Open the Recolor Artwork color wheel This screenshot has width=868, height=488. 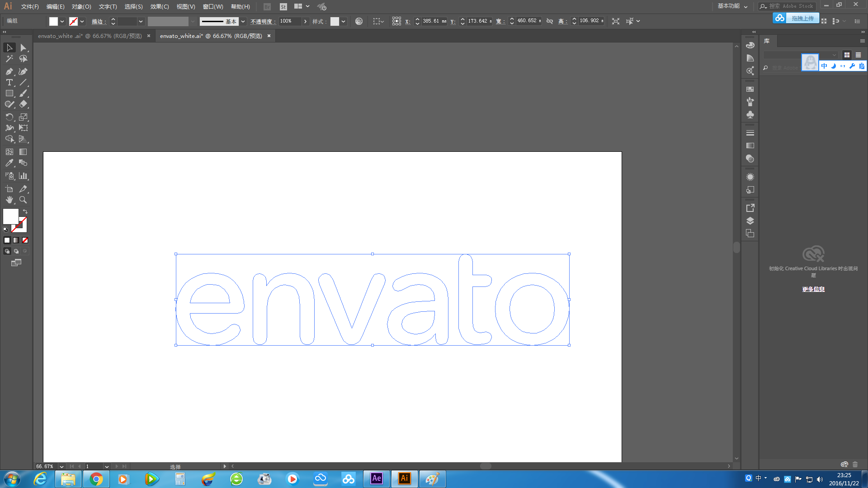[x=359, y=21]
